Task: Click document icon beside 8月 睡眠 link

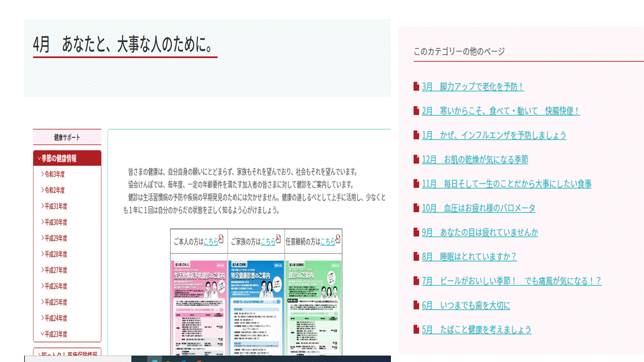Action: [416, 256]
